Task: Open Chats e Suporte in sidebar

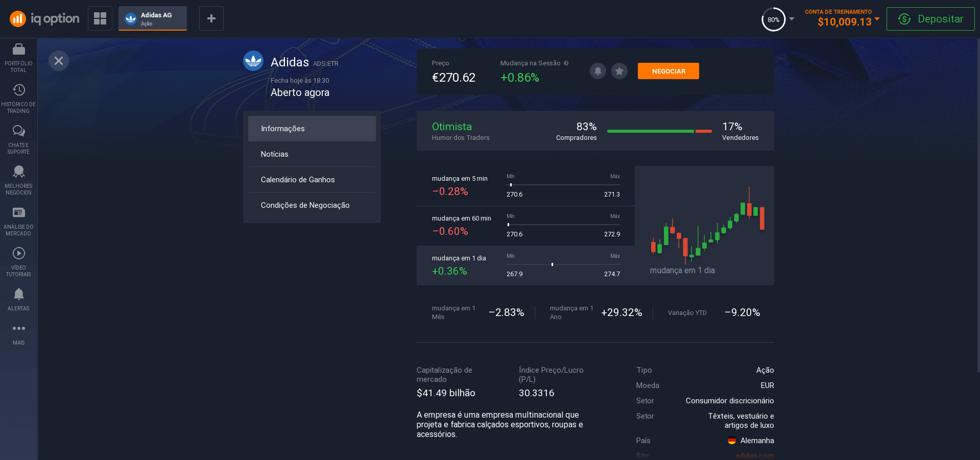Action: coord(18,140)
